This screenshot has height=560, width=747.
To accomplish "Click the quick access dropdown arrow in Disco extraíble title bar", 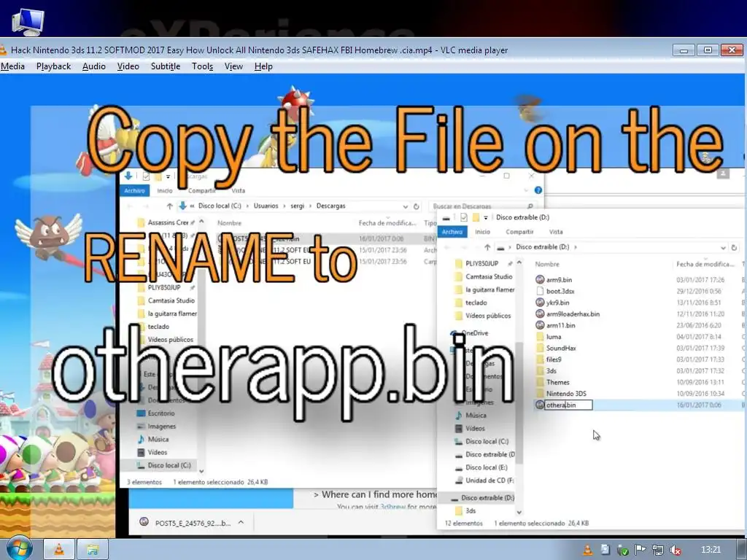I will (485, 217).
